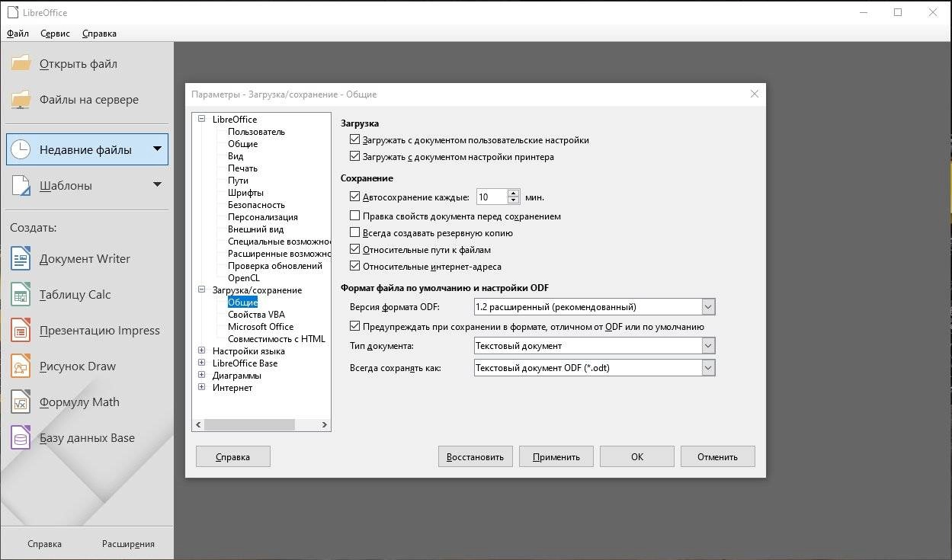Click the Применить button
Image resolution: width=952 pixels, height=560 pixels.
(556, 456)
